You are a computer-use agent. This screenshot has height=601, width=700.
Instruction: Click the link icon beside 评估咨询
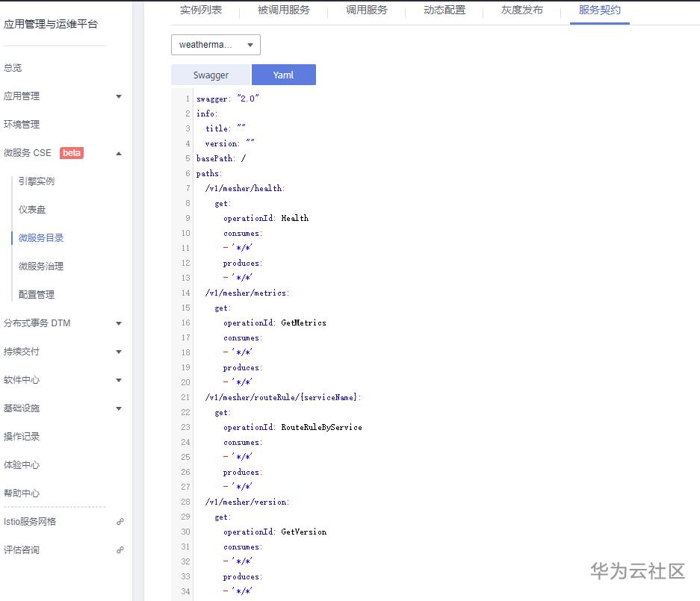click(120, 549)
